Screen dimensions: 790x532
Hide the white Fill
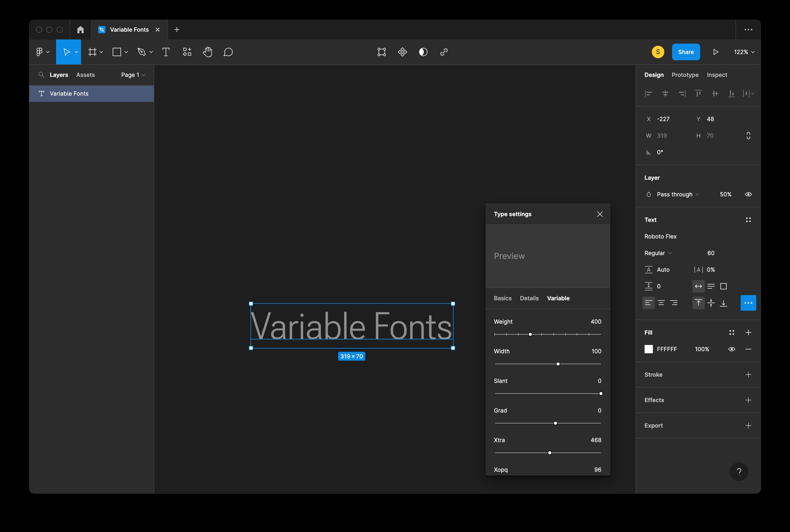pyautogui.click(x=732, y=349)
